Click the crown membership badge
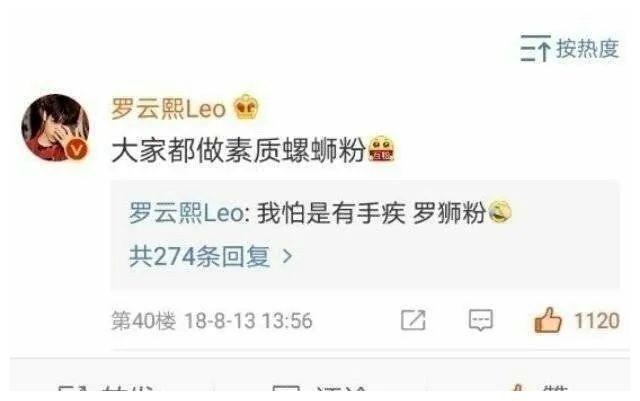The width and height of the screenshot is (640, 401). [246, 107]
